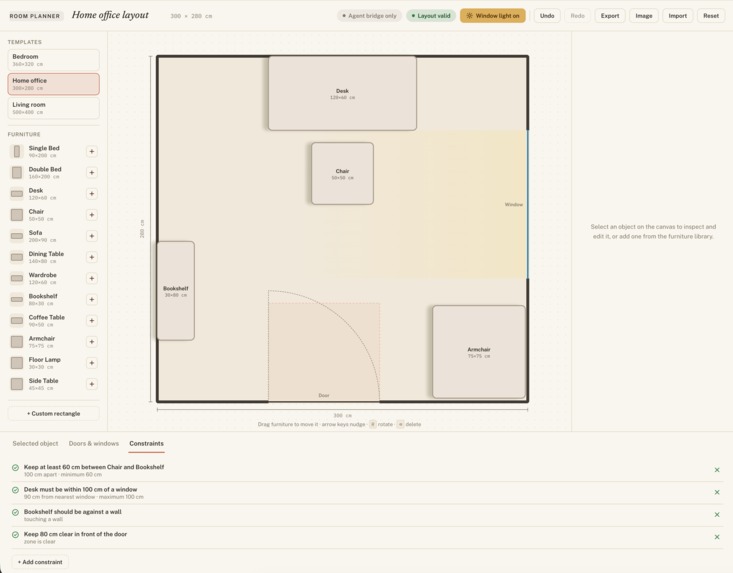The width and height of the screenshot is (733, 573).
Task: Click the ROOM PLANNER label
Action: (35, 16)
